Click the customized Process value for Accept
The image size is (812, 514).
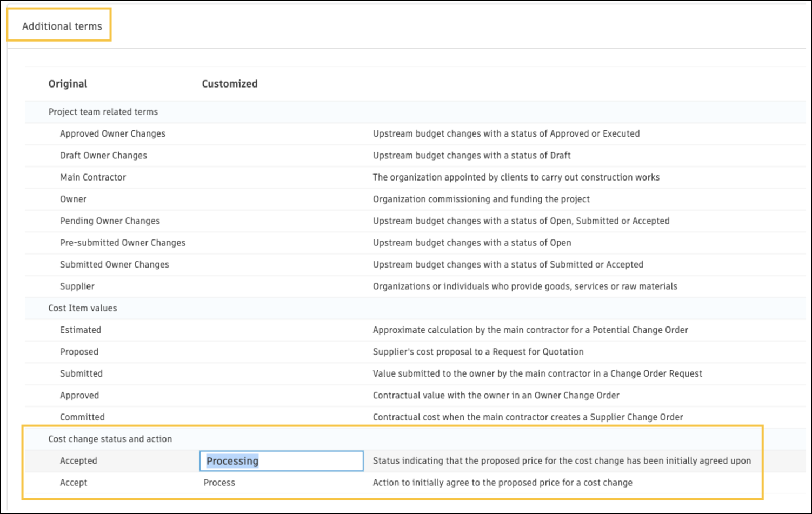(219, 483)
